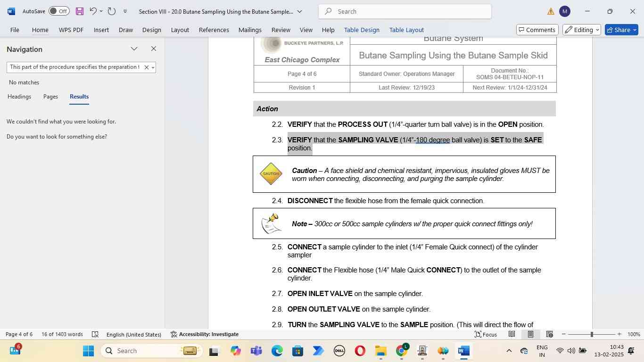
Task: Open Microsoft Store from taskbar
Action: pos(297,351)
